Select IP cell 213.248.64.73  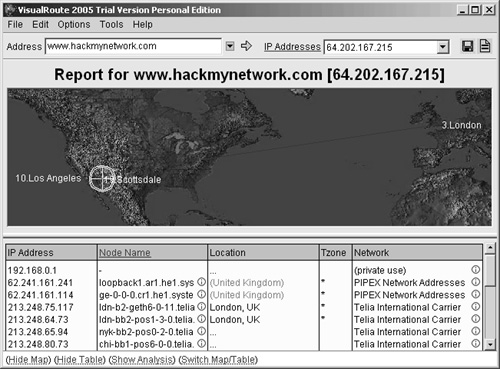click(38, 319)
